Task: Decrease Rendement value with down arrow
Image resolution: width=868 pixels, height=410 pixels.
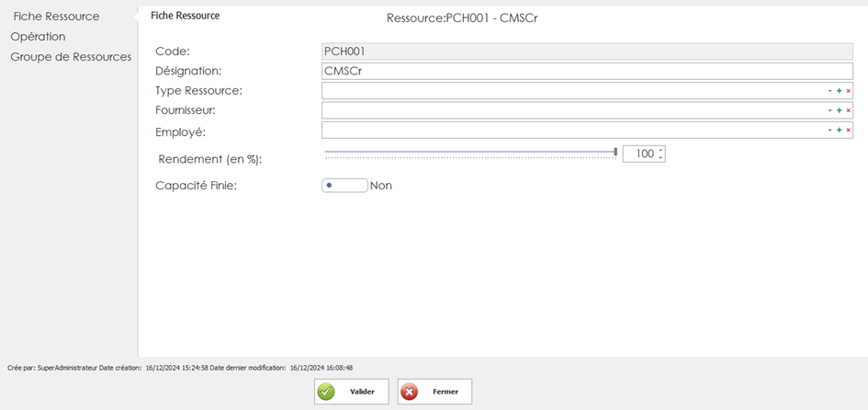Action: [660, 158]
